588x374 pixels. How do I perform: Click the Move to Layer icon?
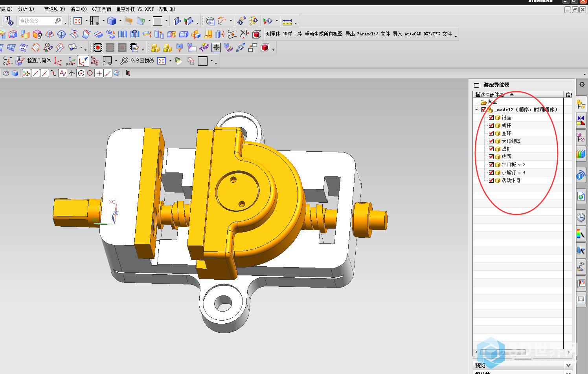(241, 21)
